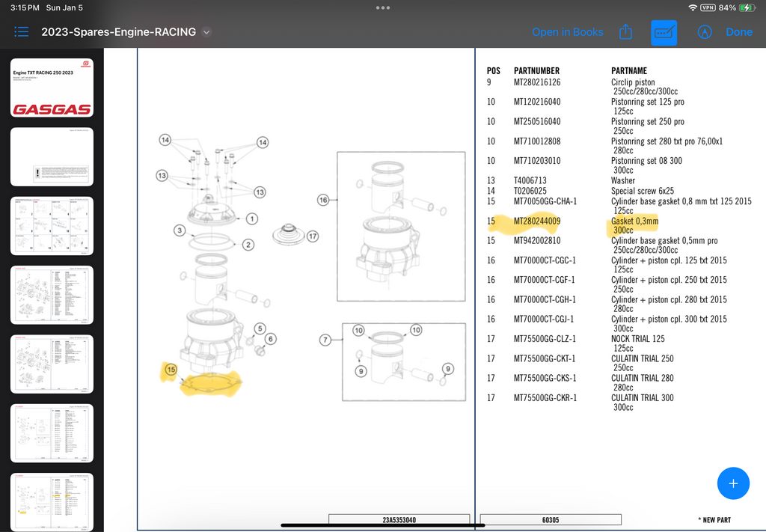The height and width of the screenshot is (532, 766).
Task: Open the multitasking three-dots menu
Action: coord(383,7)
